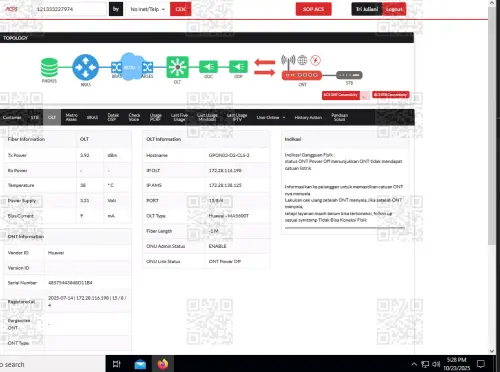Open the Metro Akses tab

tap(71, 117)
